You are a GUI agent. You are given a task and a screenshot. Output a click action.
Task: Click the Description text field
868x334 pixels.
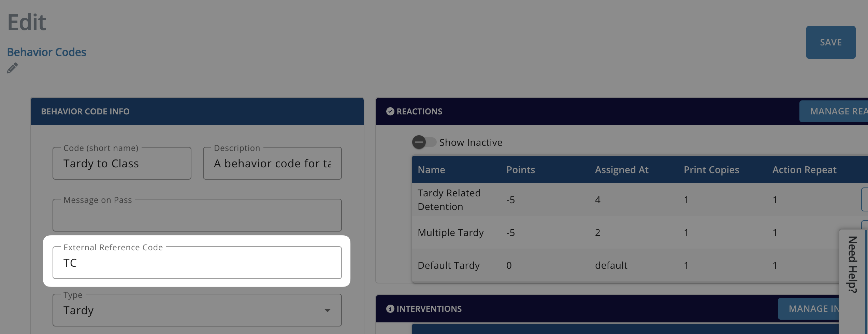coord(272,163)
